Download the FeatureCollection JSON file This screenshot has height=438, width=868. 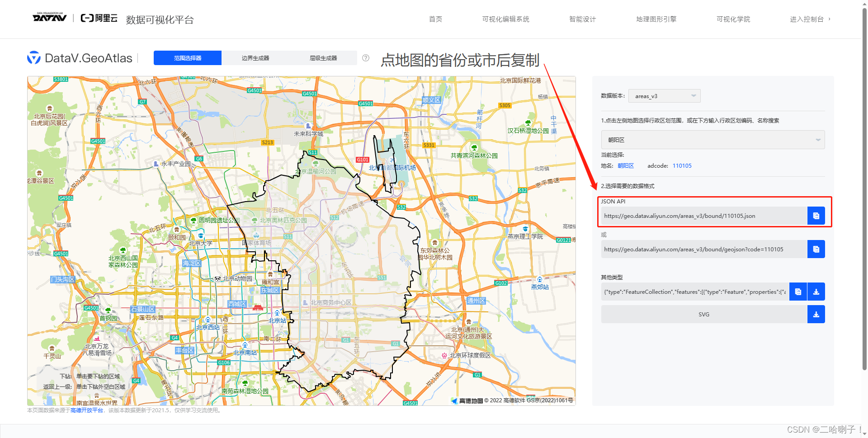click(816, 292)
